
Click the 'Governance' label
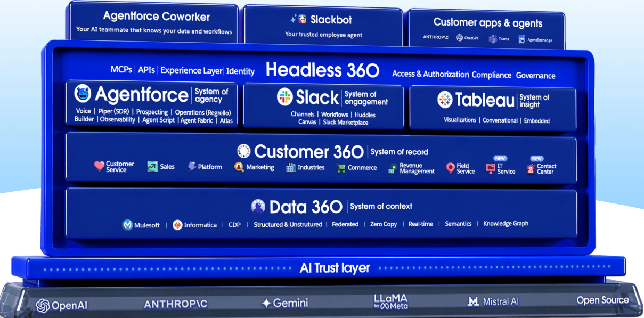(x=535, y=76)
